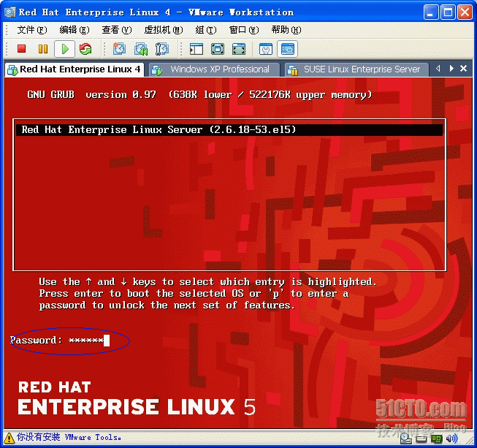Screen dimensions: 477x448
Task: Click the floppy drive status icon
Action: click(421, 438)
